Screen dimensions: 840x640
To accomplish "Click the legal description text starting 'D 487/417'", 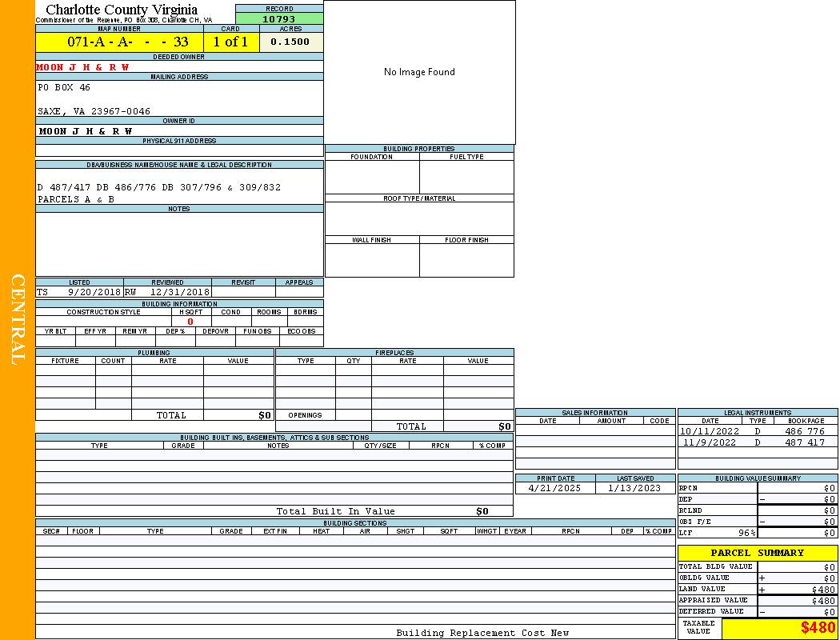I will pos(159,187).
